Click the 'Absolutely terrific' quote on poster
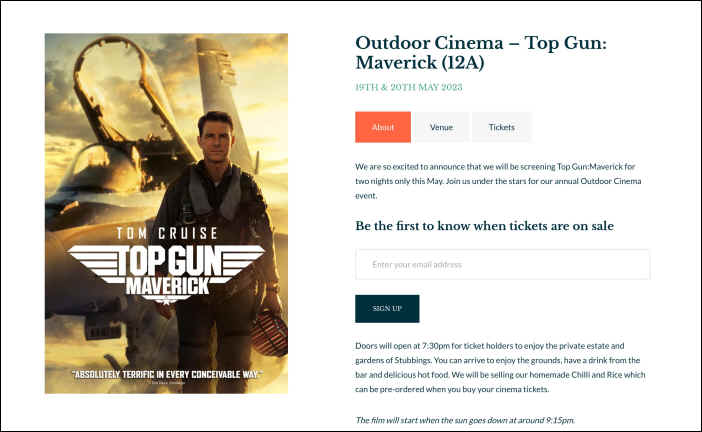This screenshot has width=702, height=432. [167, 374]
